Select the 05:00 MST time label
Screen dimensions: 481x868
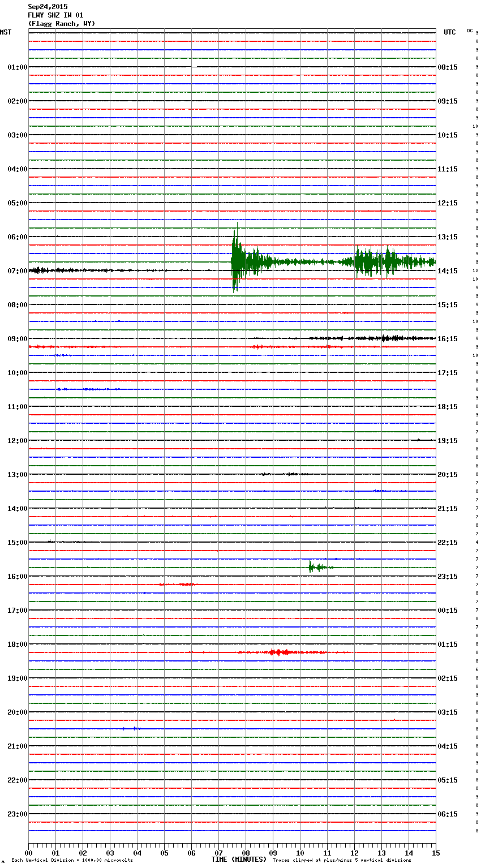click(17, 203)
